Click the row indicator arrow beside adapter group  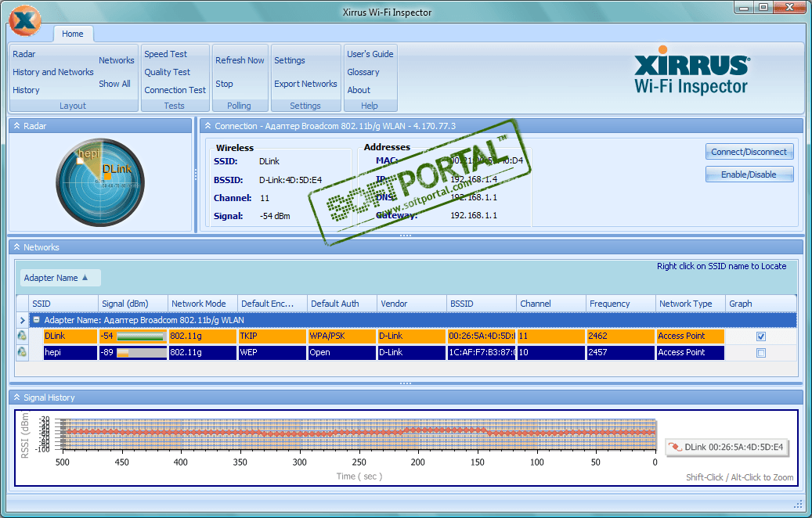click(x=22, y=320)
